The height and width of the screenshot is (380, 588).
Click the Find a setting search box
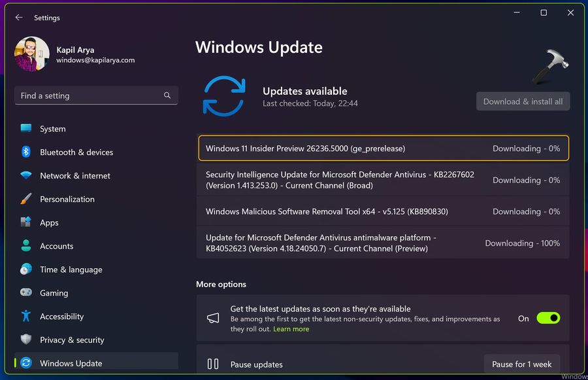(96, 95)
